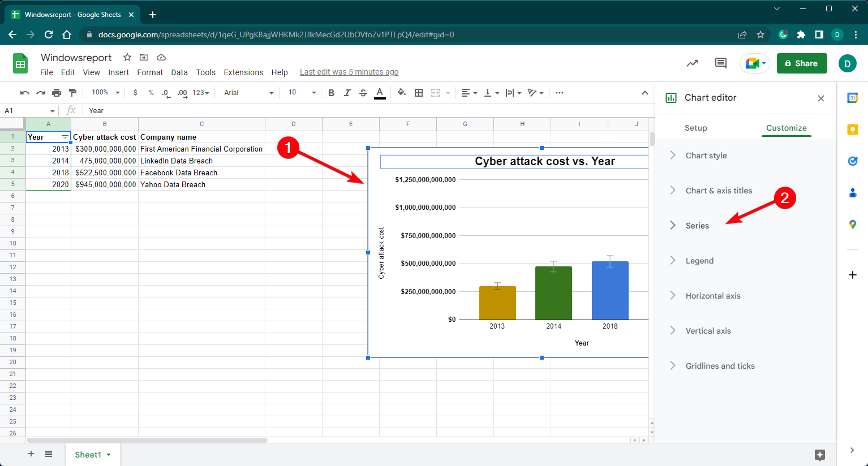Open Google Calendar side panel
The width and height of the screenshot is (868, 466).
pyautogui.click(x=853, y=98)
